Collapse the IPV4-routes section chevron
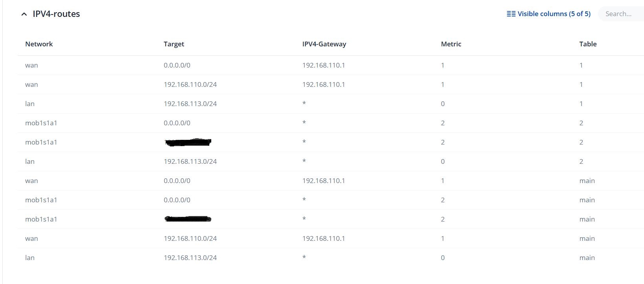The image size is (644, 284). (24, 14)
